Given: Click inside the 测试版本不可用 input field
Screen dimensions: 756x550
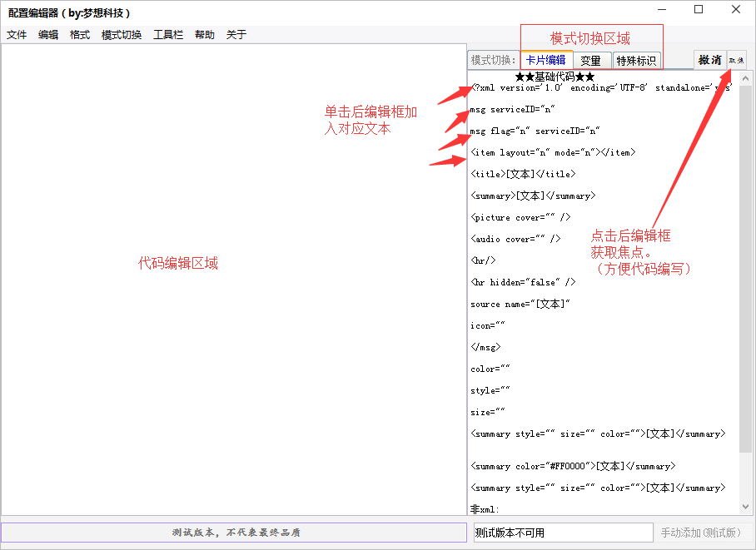Looking at the screenshot, I should [562, 532].
